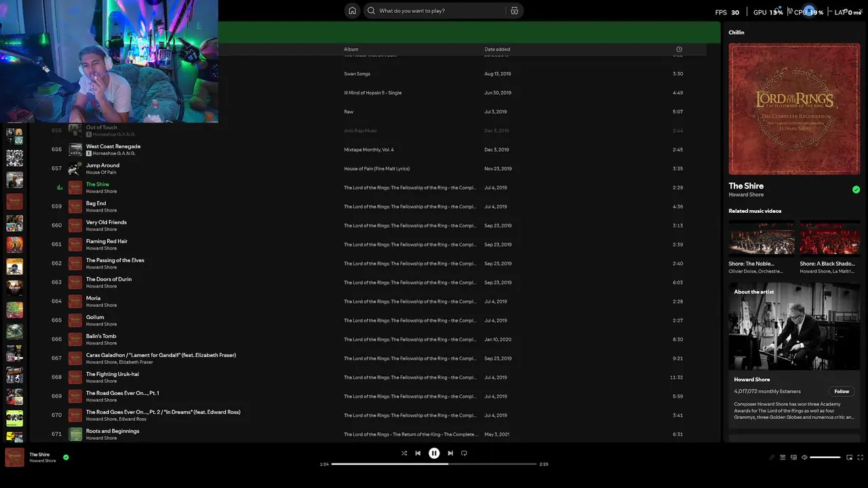
Task: Enter full screen player
Action: click(x=860, y=457)
